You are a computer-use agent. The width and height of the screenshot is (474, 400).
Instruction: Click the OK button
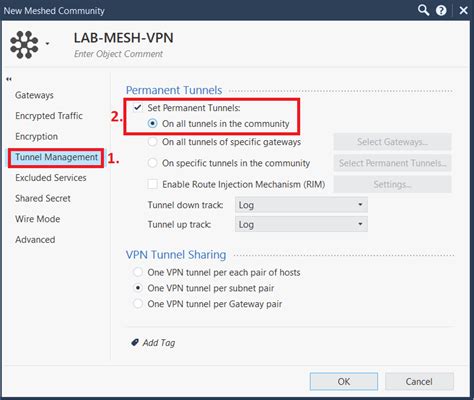[x=344, y=381]
